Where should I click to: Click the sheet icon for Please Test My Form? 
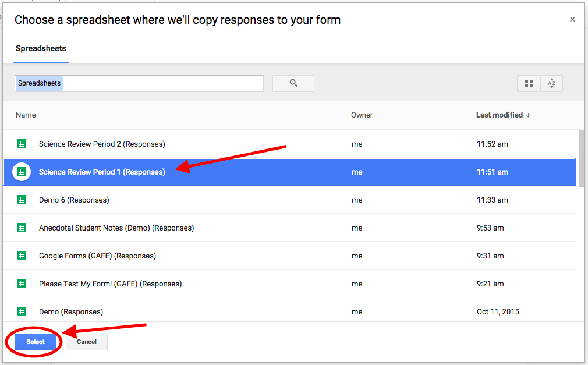click(22, 284)
